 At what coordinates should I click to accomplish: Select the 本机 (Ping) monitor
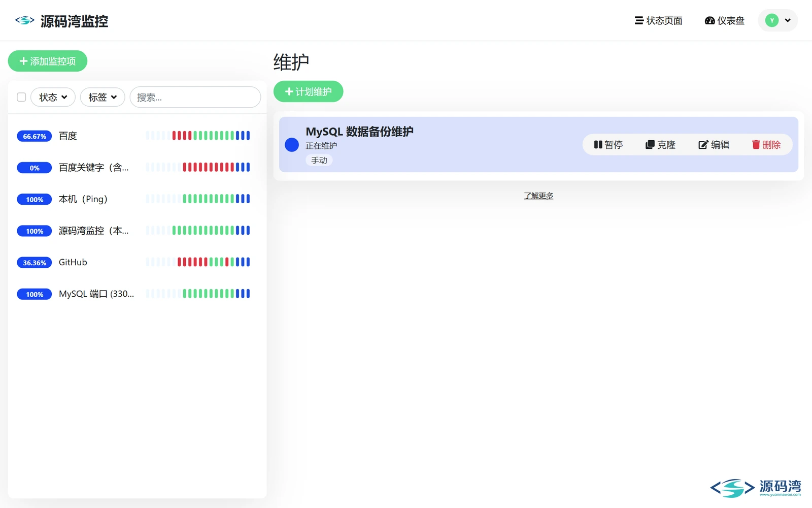pyautogui.click(x=137, y=199)
